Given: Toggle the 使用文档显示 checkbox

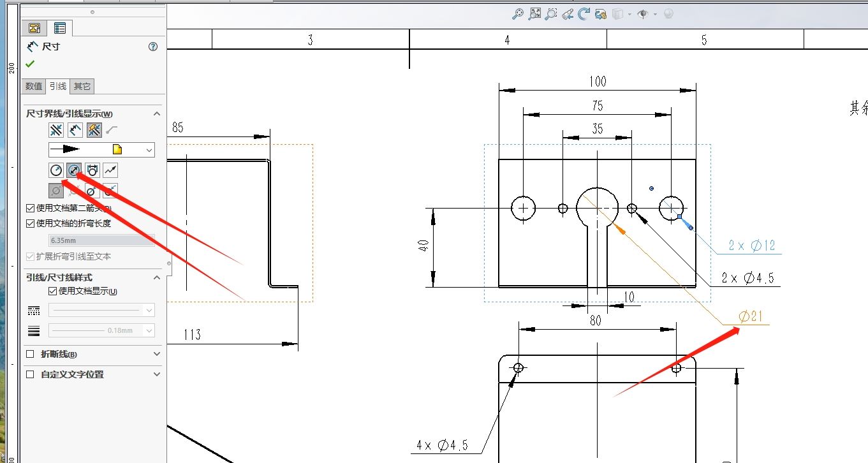Looking at the screenshot, I should point(53,291).
